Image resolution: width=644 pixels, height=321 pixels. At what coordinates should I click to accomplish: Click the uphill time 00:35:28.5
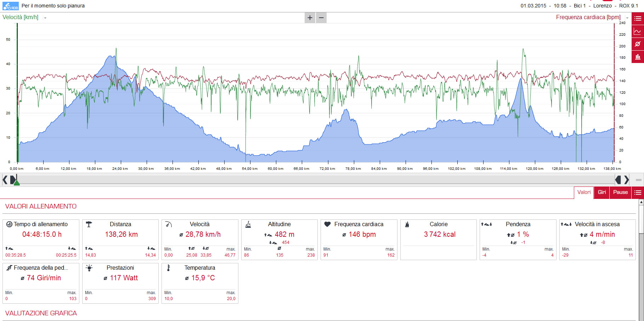[x=16, y=255]
